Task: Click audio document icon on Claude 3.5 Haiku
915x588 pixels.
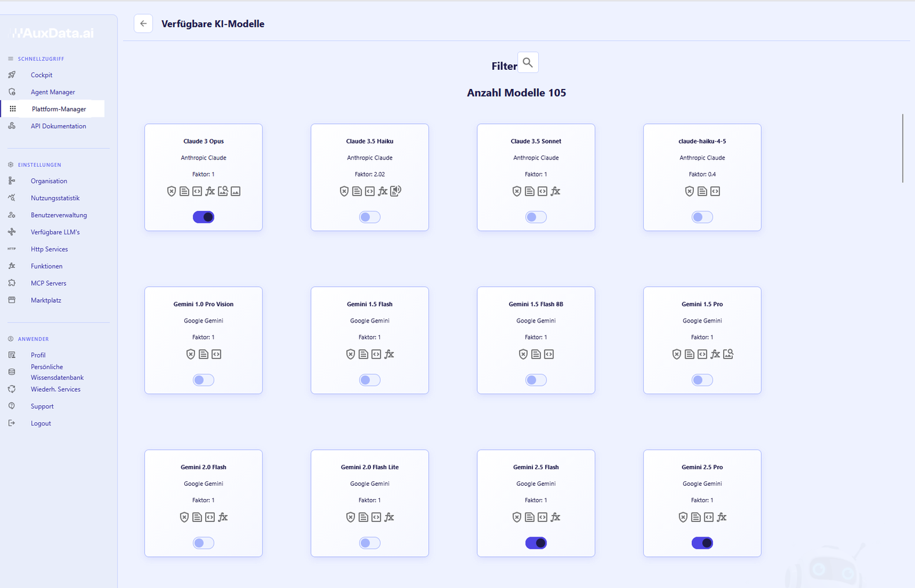Action: [x=395, y=190]
